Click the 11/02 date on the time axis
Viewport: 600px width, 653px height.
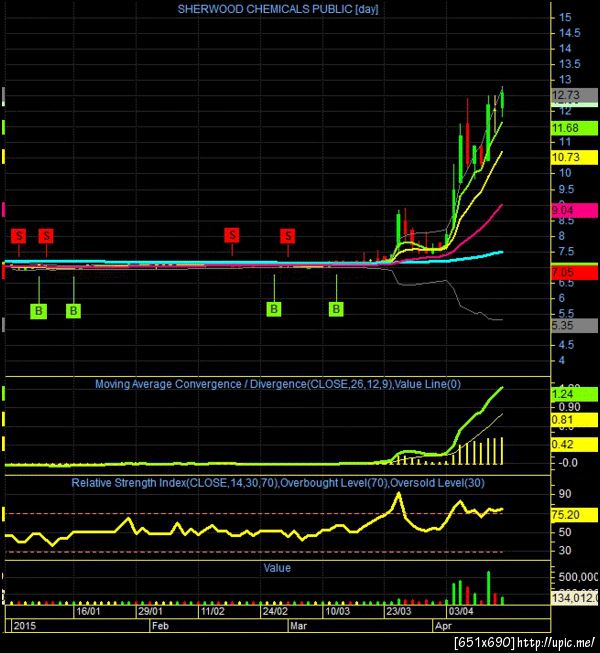(x=212, y=611)
